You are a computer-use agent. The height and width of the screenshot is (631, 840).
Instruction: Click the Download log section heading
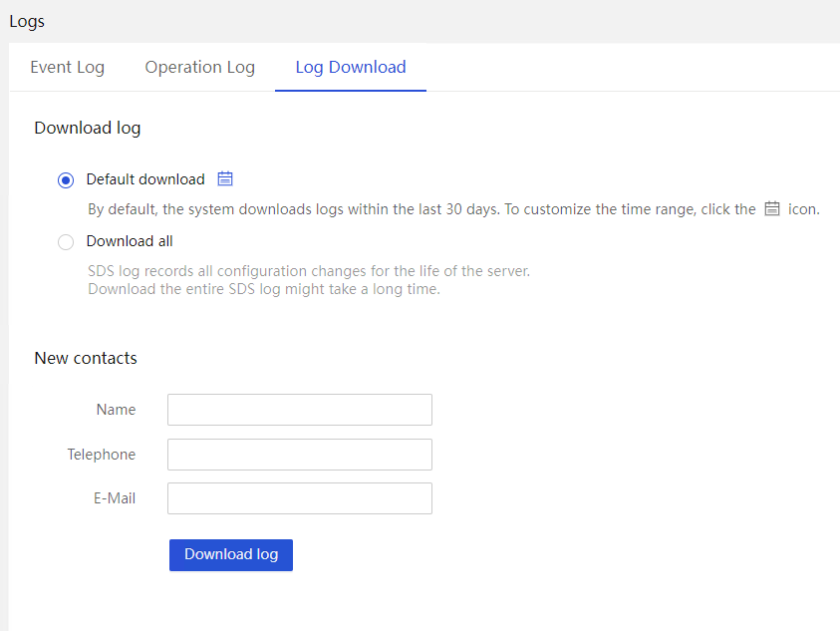88,129
